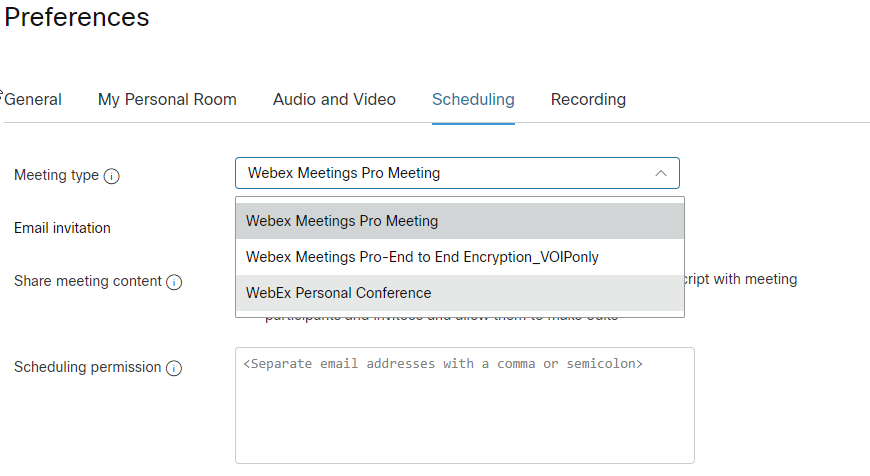Select the Scheduling tab
This screenshot has width=870, height=476.
(x=473, y=99)
